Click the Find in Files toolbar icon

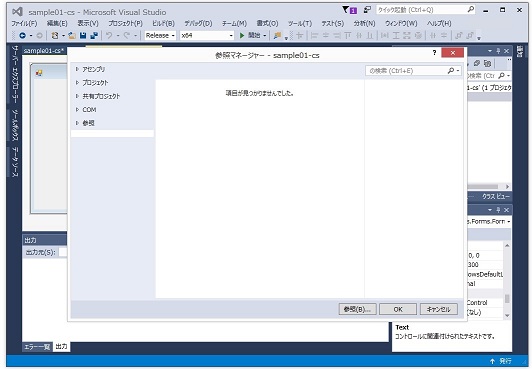click(277, 35)
